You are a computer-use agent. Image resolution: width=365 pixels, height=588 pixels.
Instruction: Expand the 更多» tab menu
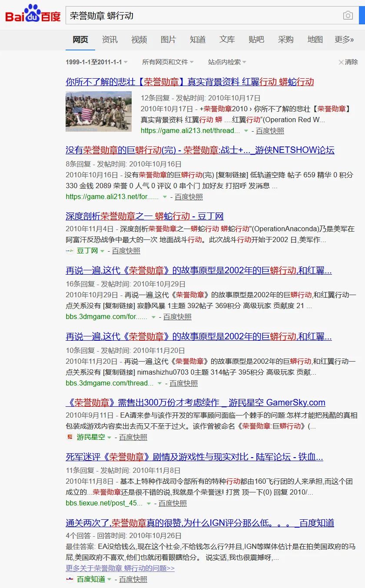click(344, 40)
